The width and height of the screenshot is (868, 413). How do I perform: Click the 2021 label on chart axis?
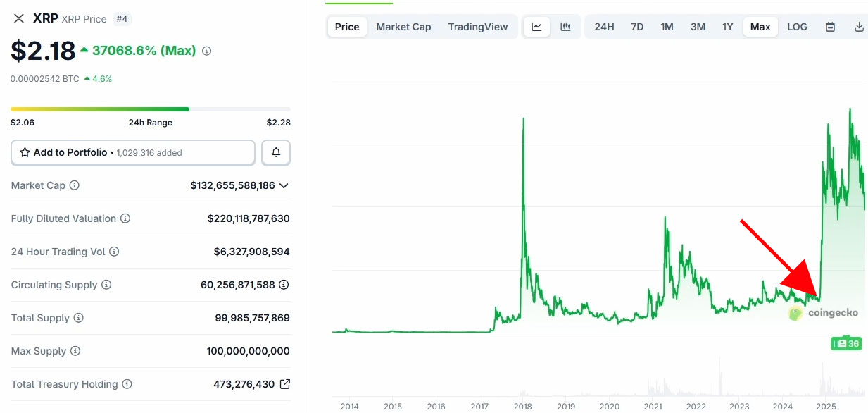pyautogui.click(x=653, y=407)
